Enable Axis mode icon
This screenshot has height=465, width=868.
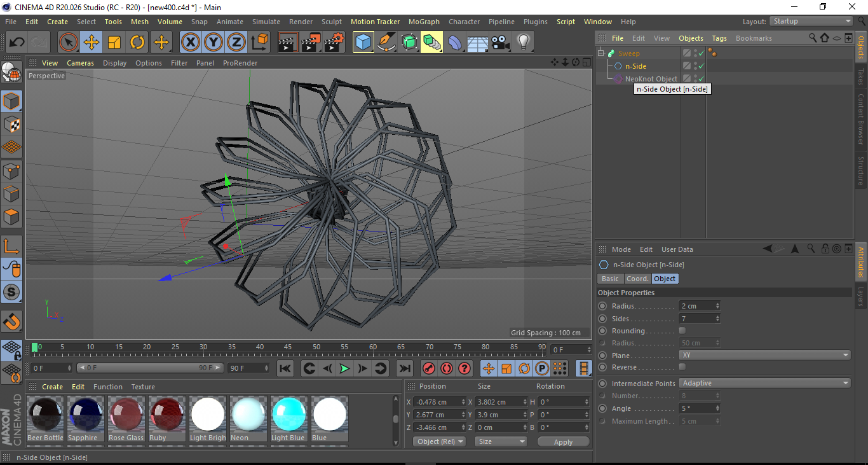tap(11, 246)
